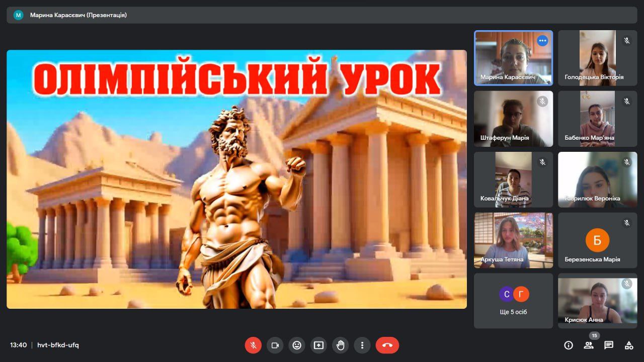
Task: Click the name label Ковальчук Діана
Action: pos(505,198)
